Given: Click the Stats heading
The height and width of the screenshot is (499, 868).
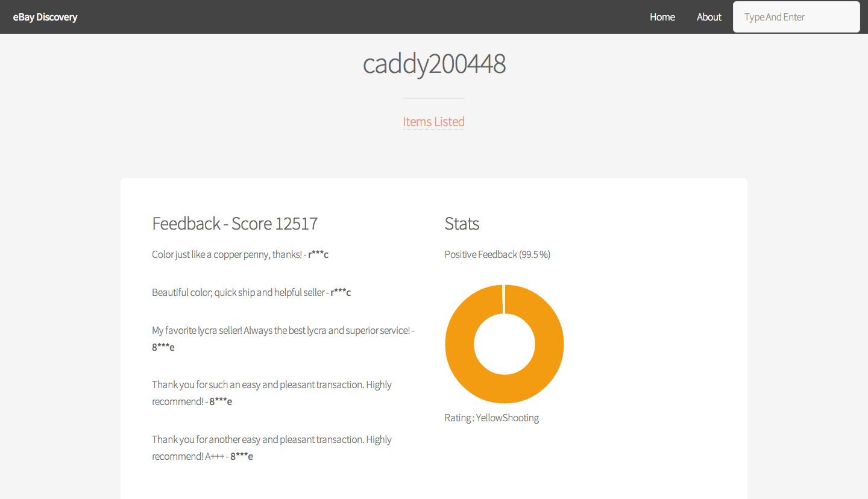Looking at the screenshot, I should pos(462,224).
